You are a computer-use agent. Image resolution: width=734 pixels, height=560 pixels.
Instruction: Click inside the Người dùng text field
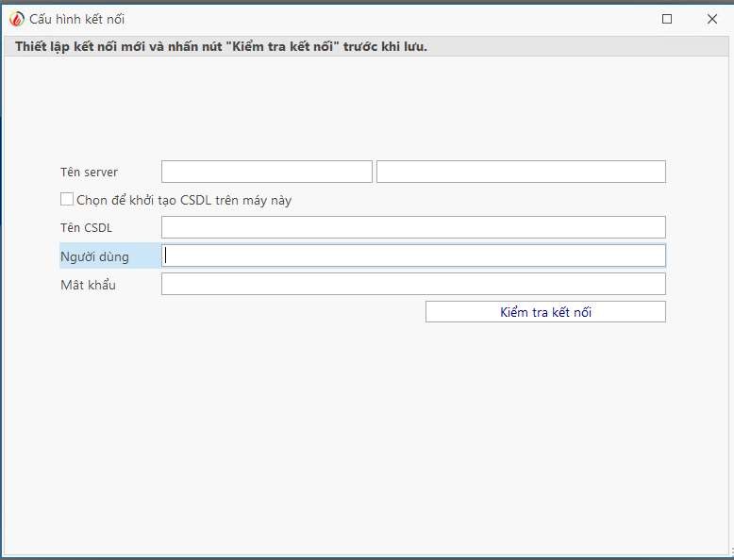[413, 255]
